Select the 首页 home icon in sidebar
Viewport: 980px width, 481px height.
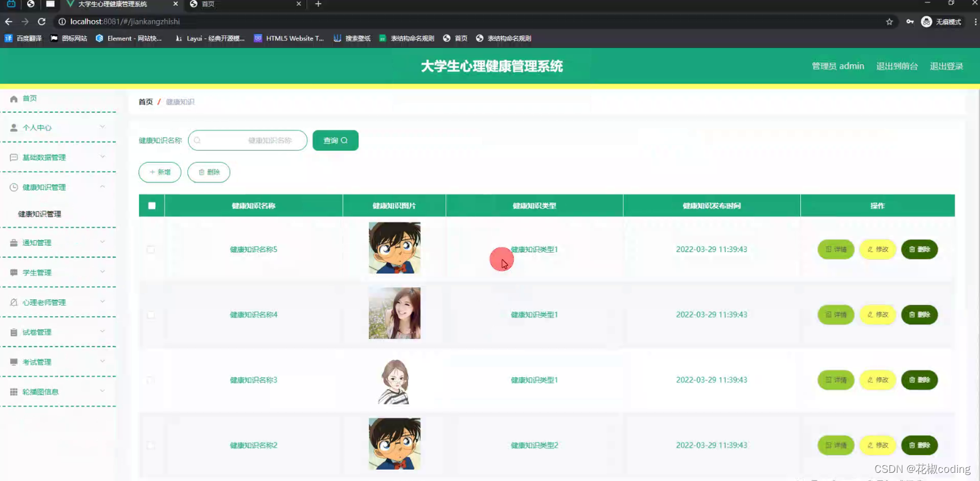tap(13, 98)
